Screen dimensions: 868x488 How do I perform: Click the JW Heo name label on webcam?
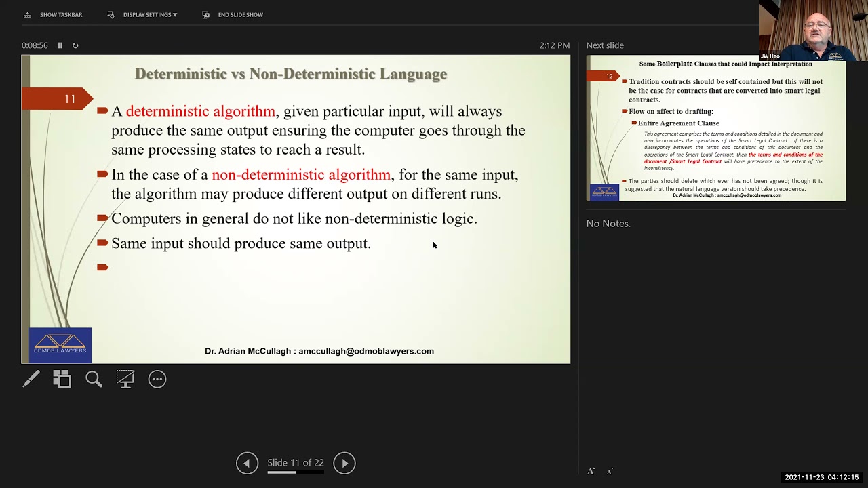(x=770, y=56)
